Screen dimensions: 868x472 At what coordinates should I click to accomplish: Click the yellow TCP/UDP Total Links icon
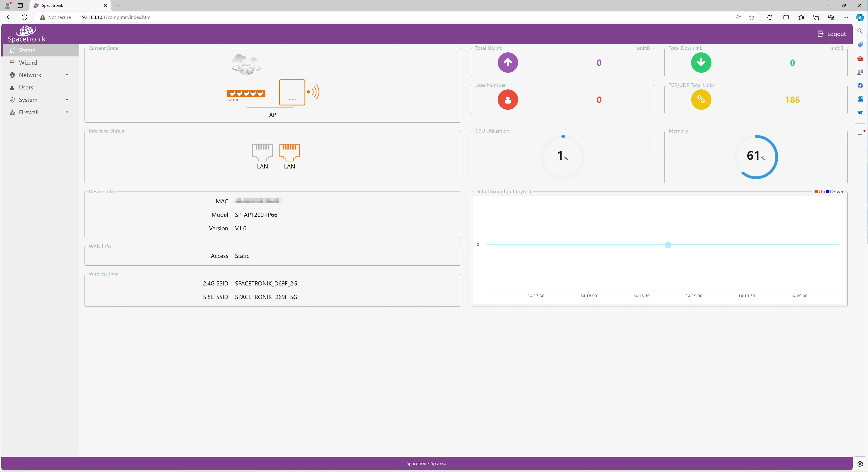pyautogui.click(x=701, y=99)
